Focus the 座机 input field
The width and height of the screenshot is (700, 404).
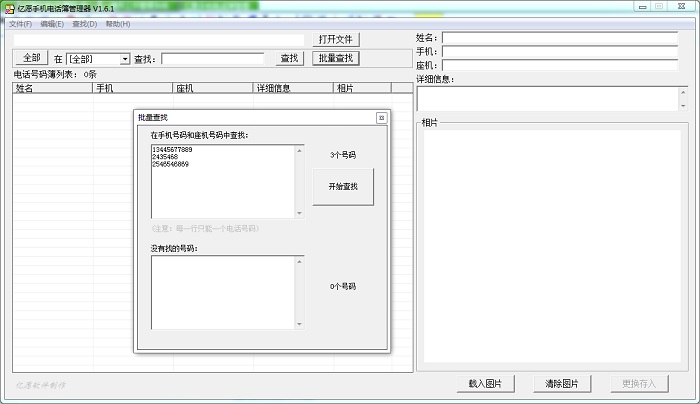pyautogui.click(x=560, y=66)
